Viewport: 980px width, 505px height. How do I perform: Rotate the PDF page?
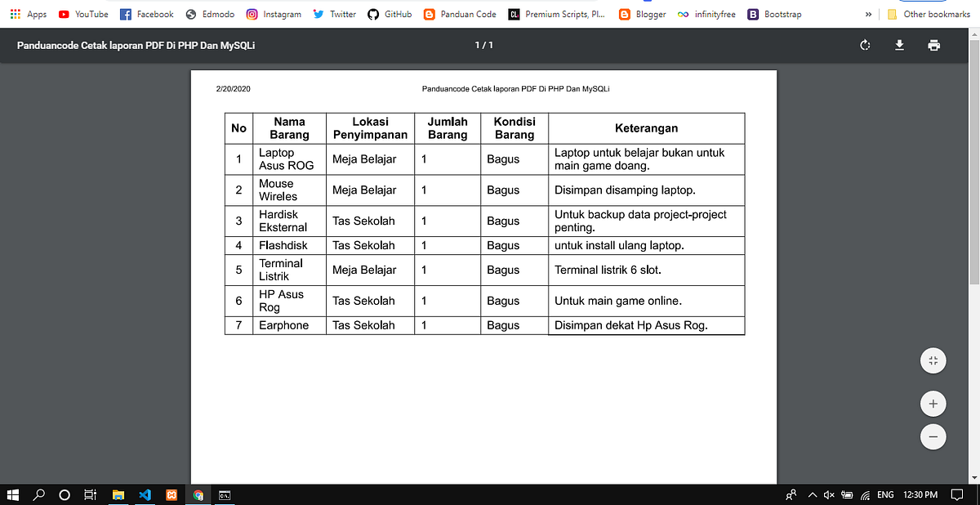pyautogui.click(x=865, y=45)
